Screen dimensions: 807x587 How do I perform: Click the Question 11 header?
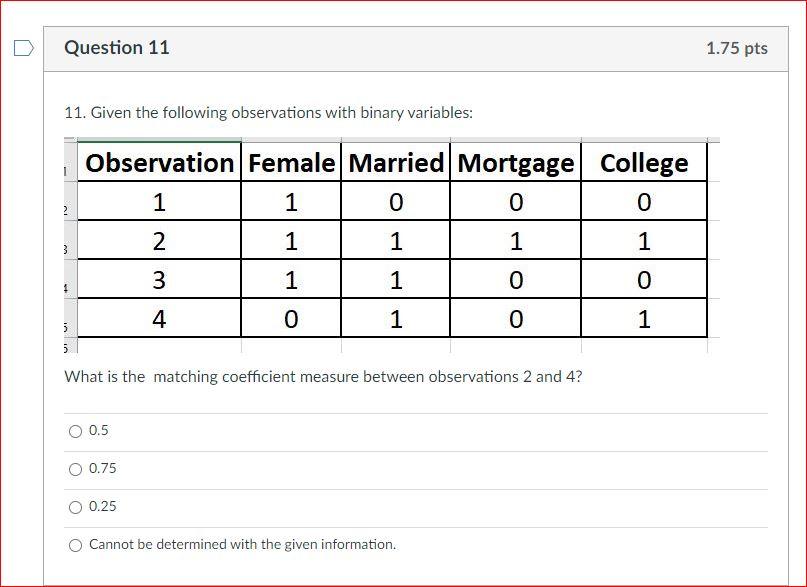coord(116,47)
